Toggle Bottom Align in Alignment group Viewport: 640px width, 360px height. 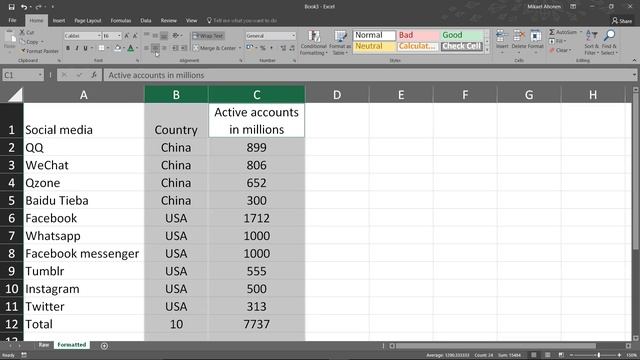click(164, 36)
